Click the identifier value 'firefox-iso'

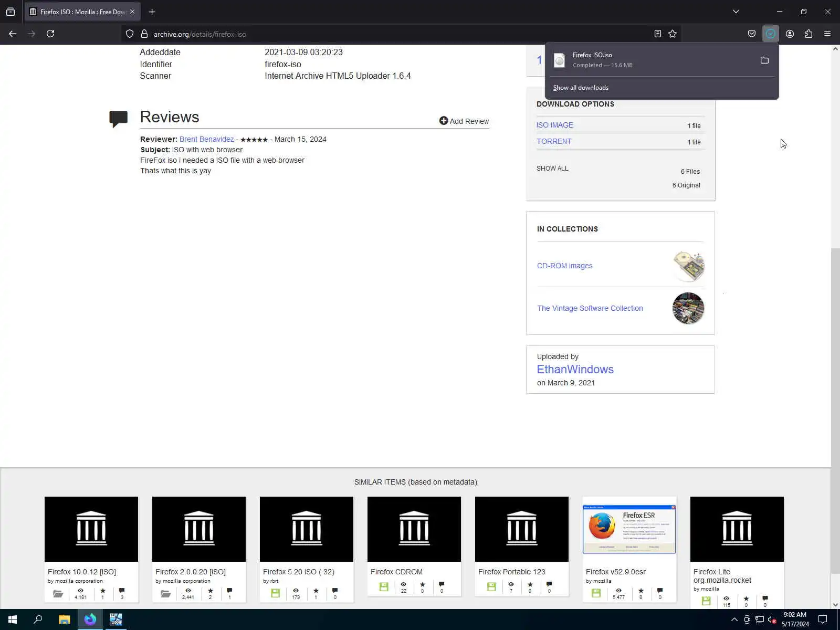pos(283,64)
